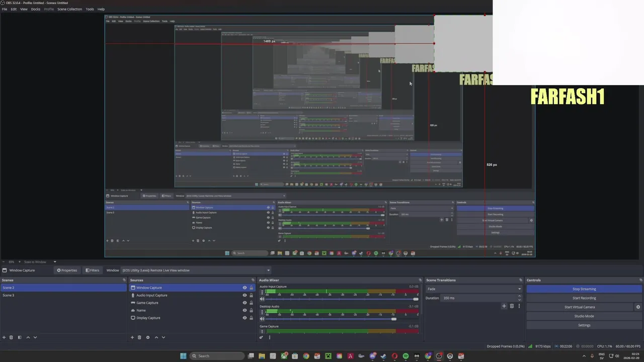
Task: Decrease transition duration with down arrow
Action: pyautogui.click(x=521, y=299)
